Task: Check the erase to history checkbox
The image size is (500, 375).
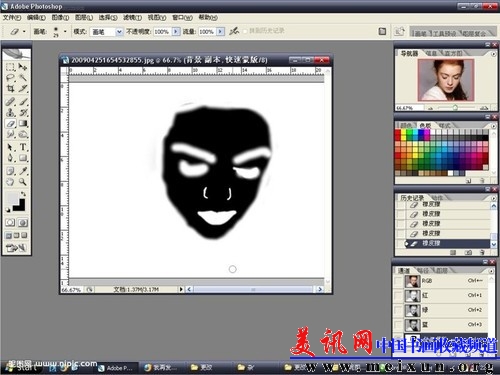Action: (x=245, y=31)
